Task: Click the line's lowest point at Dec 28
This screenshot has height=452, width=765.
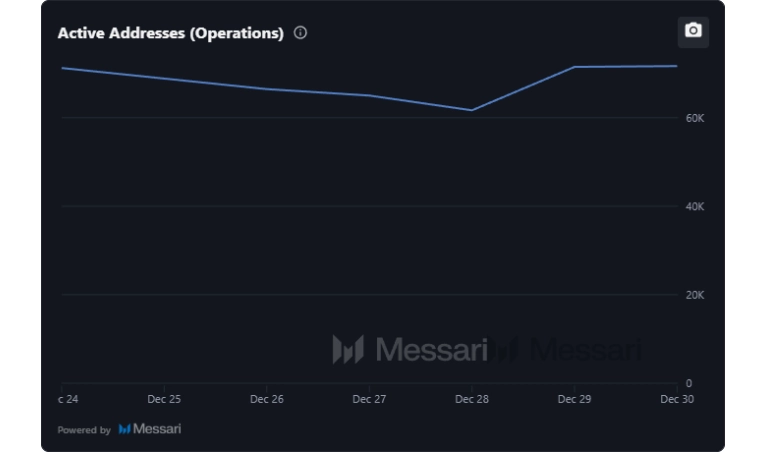Action: (472, 110)
